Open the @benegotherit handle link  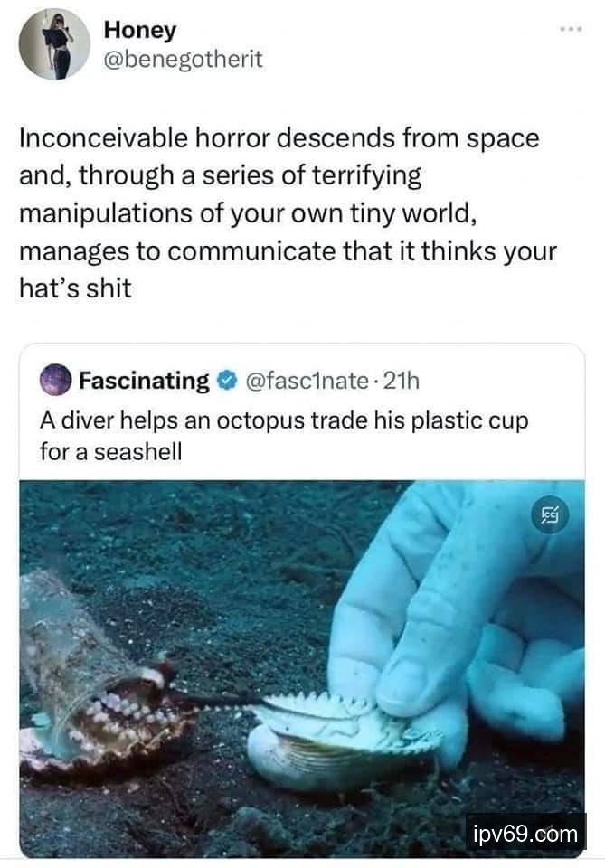tap(184, 59)
